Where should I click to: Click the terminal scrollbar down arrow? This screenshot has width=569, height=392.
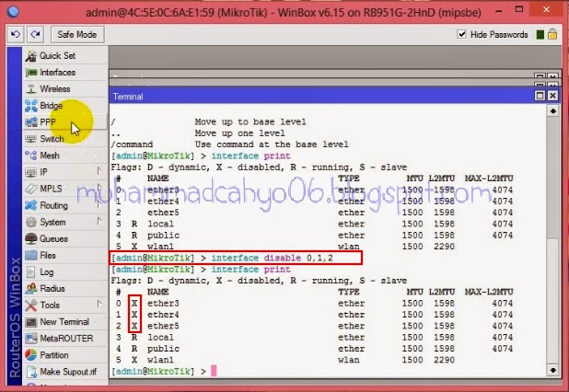pos(552,370)
